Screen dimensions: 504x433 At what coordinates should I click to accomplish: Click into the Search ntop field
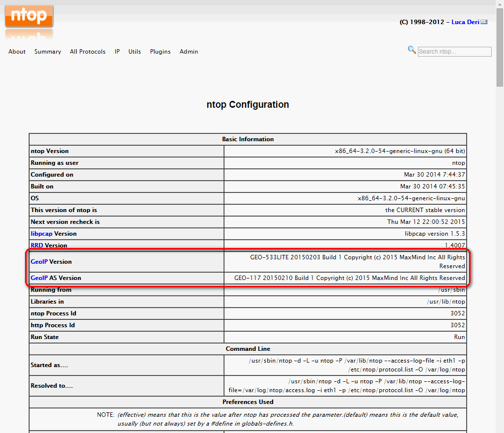[x=454, y=51]
